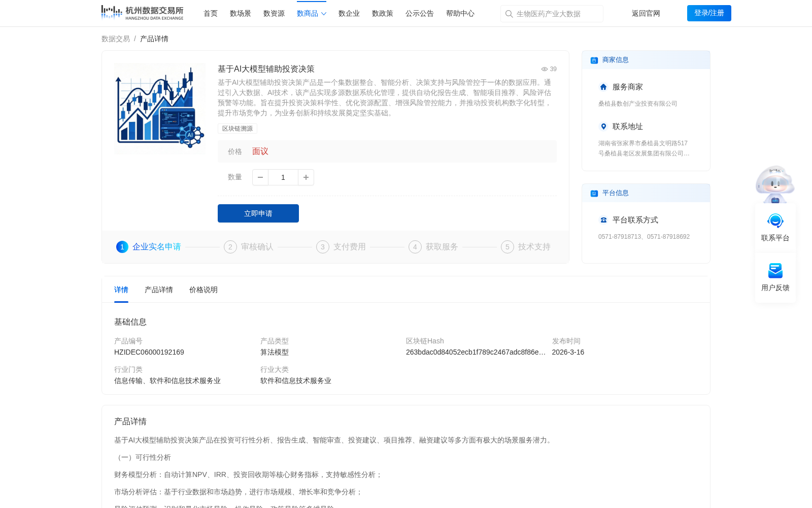Image resolution: width=812 pixels, height=508 pixels.
Task: Click the search magnifier icon
Action: (x=509, y=14)
